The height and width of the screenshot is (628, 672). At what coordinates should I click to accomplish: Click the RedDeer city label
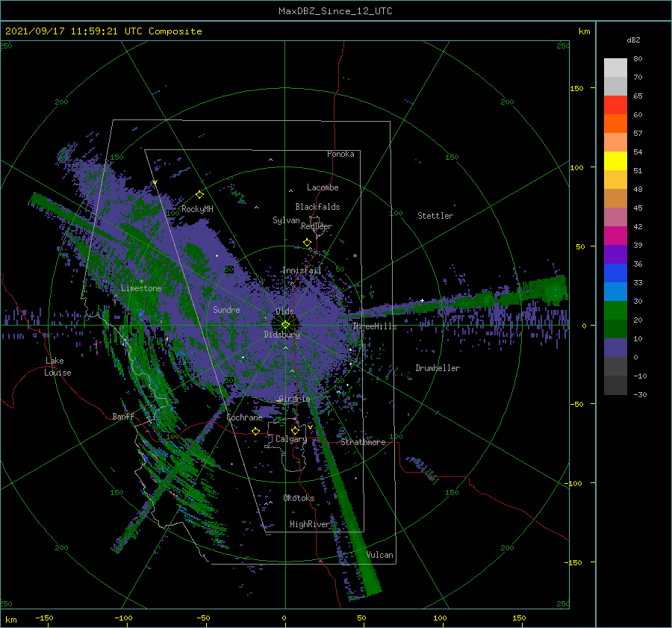pyautogui.click(x=317, y=226)
